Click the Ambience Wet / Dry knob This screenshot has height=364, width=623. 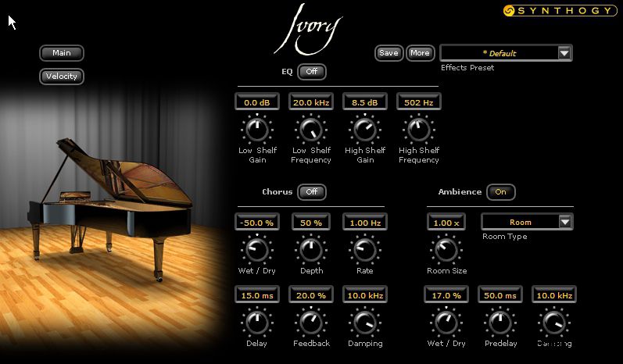(x=446, y=323)
